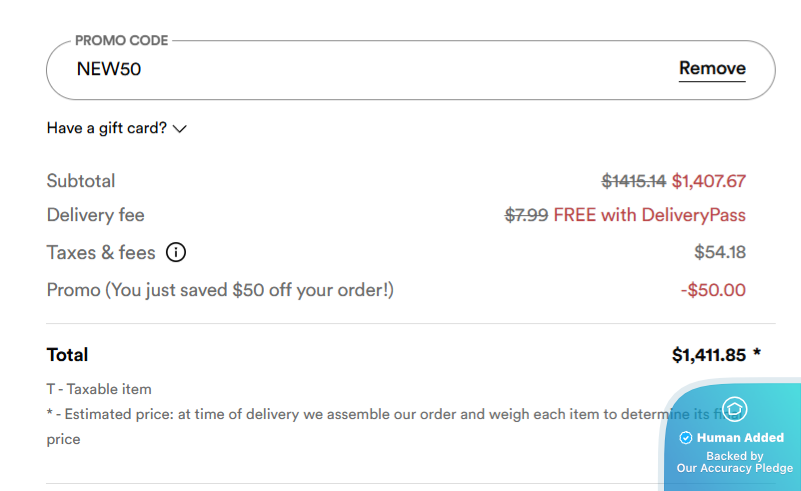Viewport: 801px width, 491px height.
Task: Click the estimated price footnote text
Action: (x=350, y=413)
